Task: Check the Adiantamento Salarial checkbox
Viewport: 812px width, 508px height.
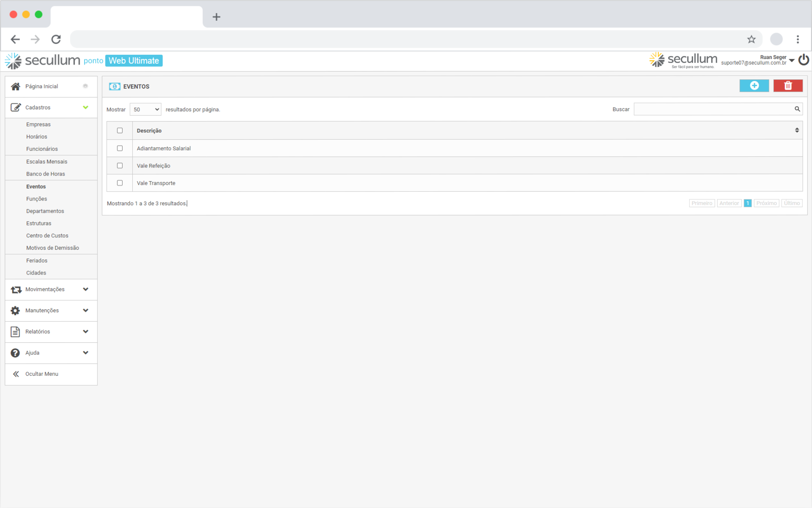Action: coord(120,148)
